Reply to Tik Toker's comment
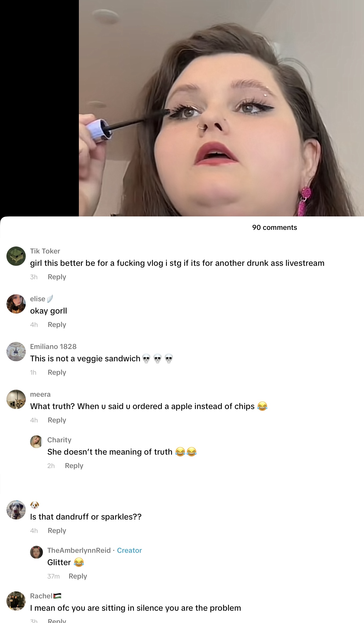The width and height of the screenshot is (364, 623). tap(57, 277)
